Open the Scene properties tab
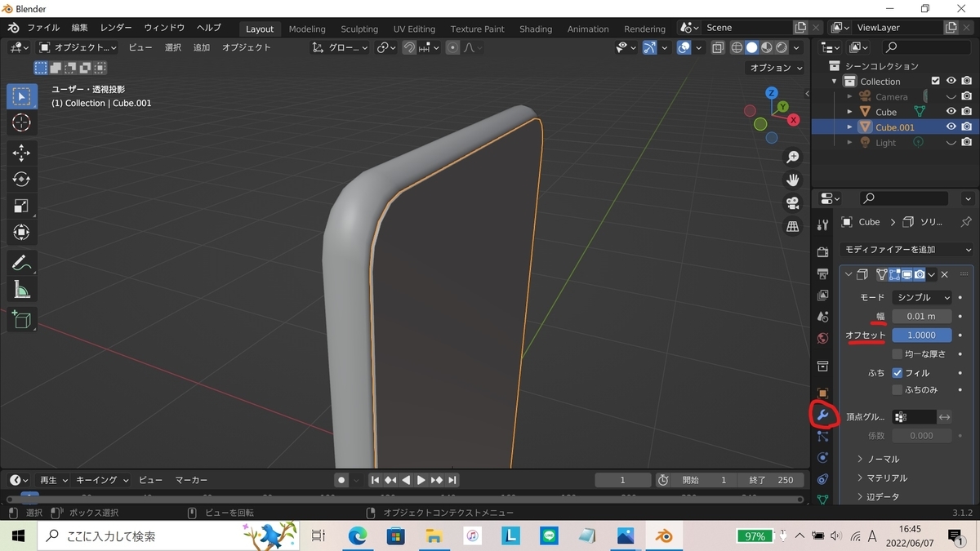The width and height of the screenshot is (980, 551). (822, 316)
